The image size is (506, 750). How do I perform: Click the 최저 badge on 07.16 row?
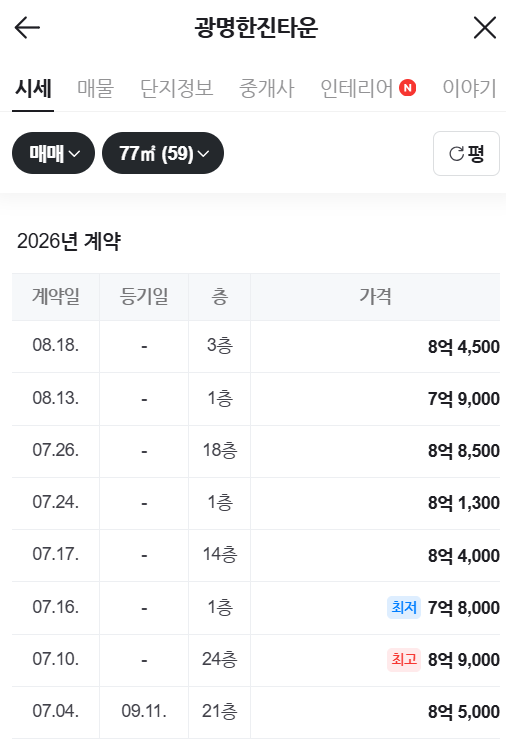click(404, 607)
